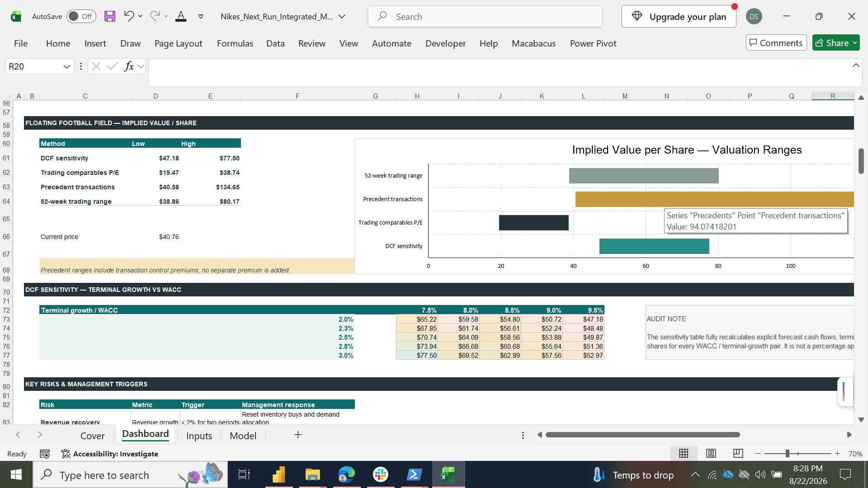Open Slack from the taskbar
Viewport: 868px width, 488px height.
tap(380, 474)
